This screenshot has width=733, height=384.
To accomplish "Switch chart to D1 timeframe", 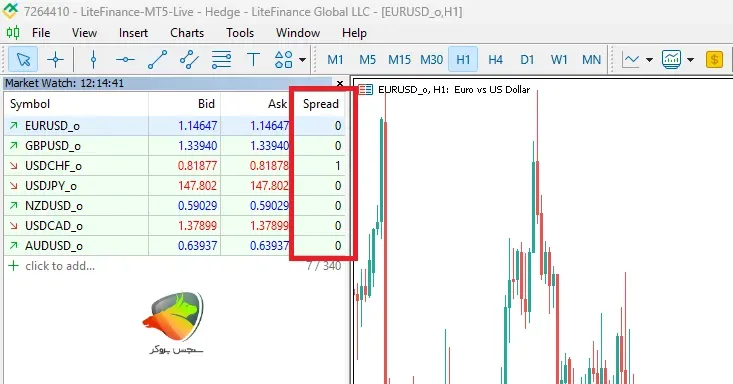I will coord(527,59).
